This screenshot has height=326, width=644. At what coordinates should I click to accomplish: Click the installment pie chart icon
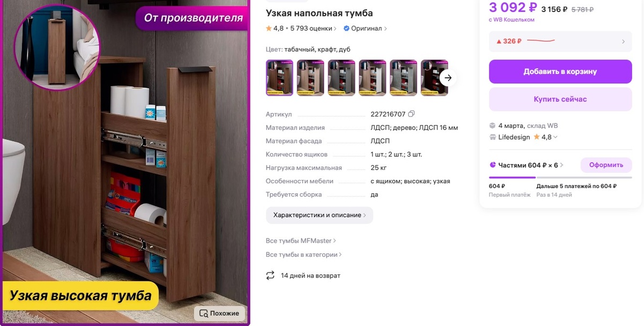(x=493, y=165)
